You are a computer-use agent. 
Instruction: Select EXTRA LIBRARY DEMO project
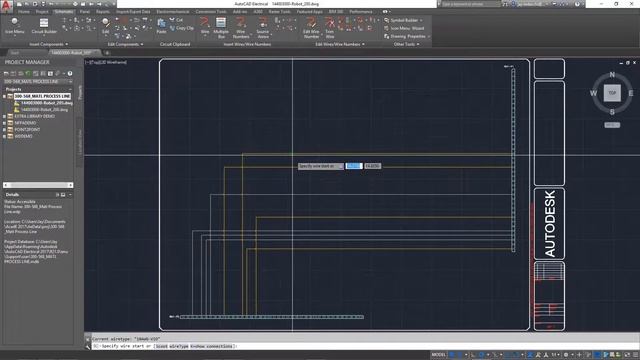[34, 116]
